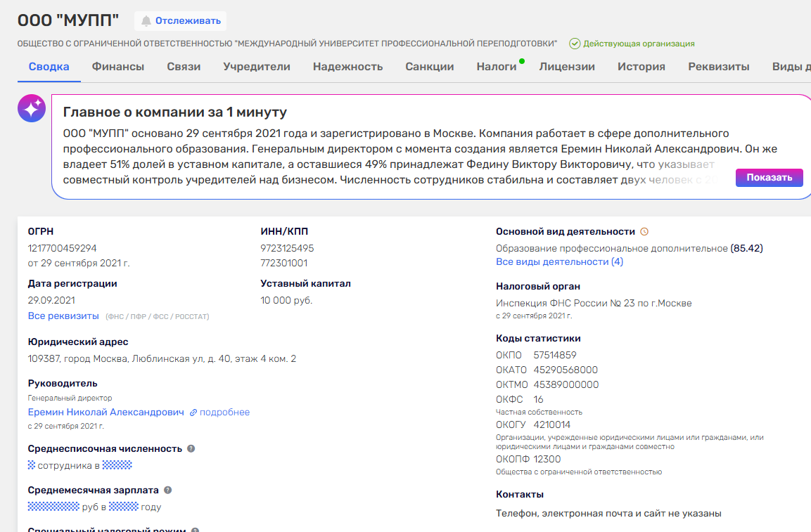Open the Надежность tab

coord(348,67)
